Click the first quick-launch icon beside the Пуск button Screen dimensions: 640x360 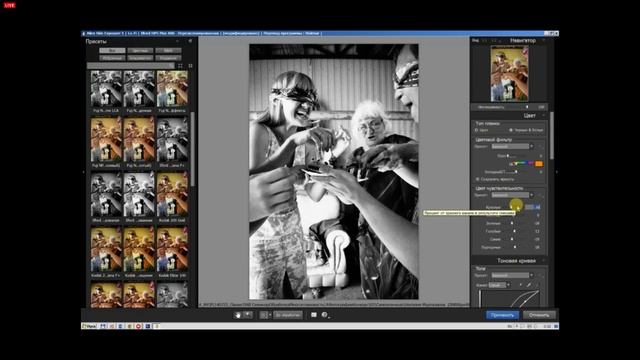tap(103, 326)
